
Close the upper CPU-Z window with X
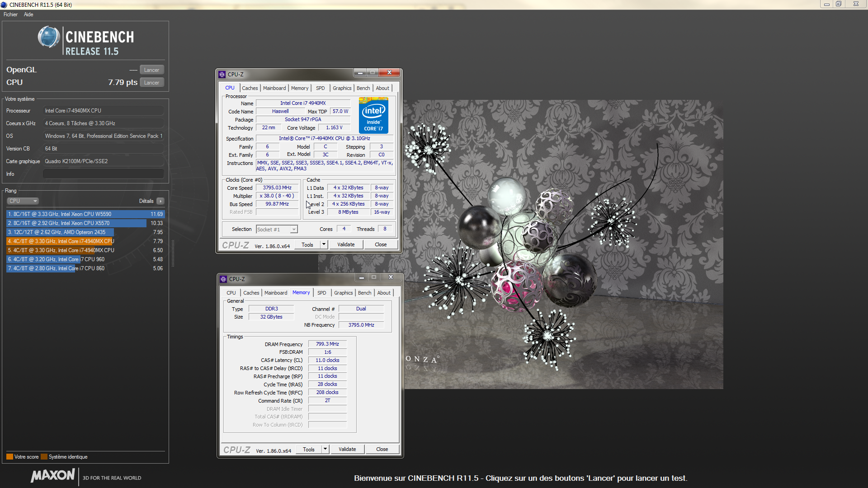[389, 73]
